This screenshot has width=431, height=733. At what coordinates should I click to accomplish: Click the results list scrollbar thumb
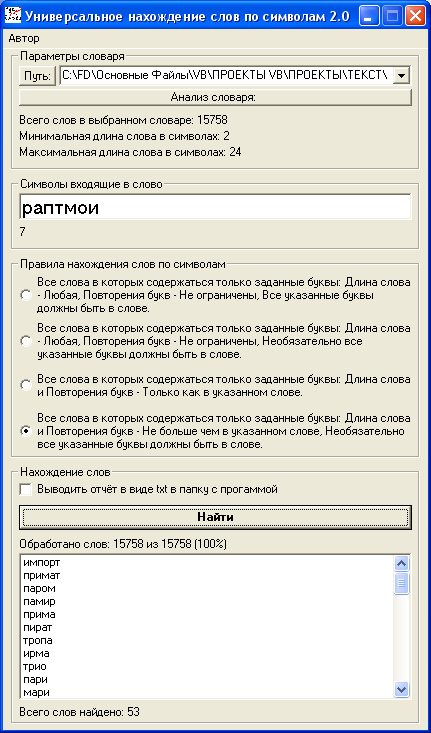click(x=402, y=583)
